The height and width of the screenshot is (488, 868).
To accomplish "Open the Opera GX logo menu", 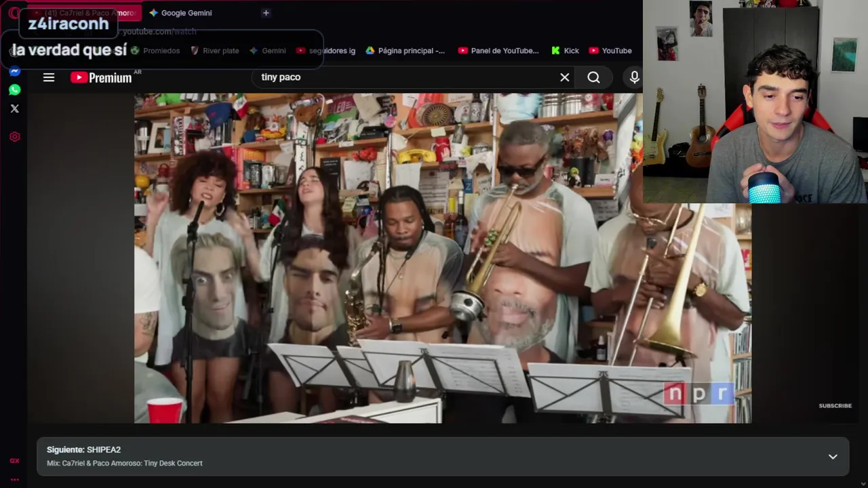I will tap(14, 13).
